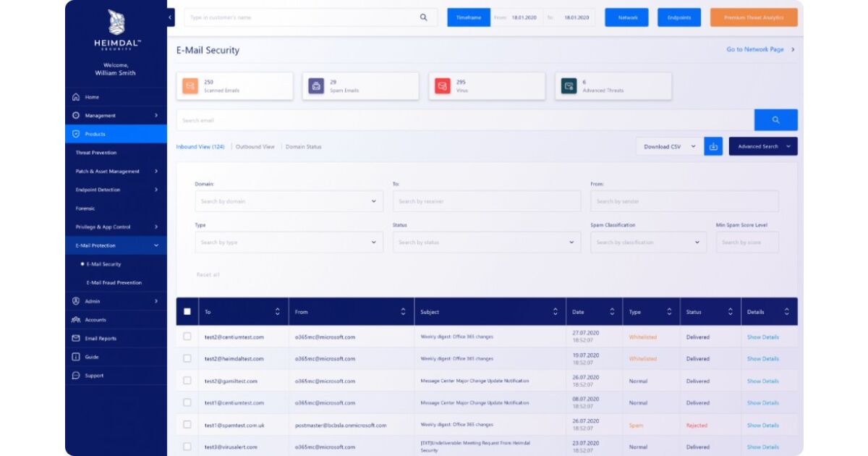Click the Spam Emails purple icon

click(x=316, y=86)
